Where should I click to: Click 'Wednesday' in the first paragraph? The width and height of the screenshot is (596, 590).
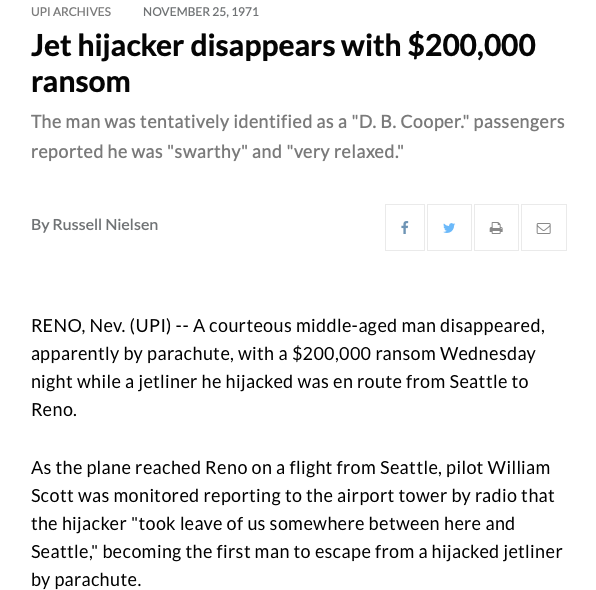point(488,354)
